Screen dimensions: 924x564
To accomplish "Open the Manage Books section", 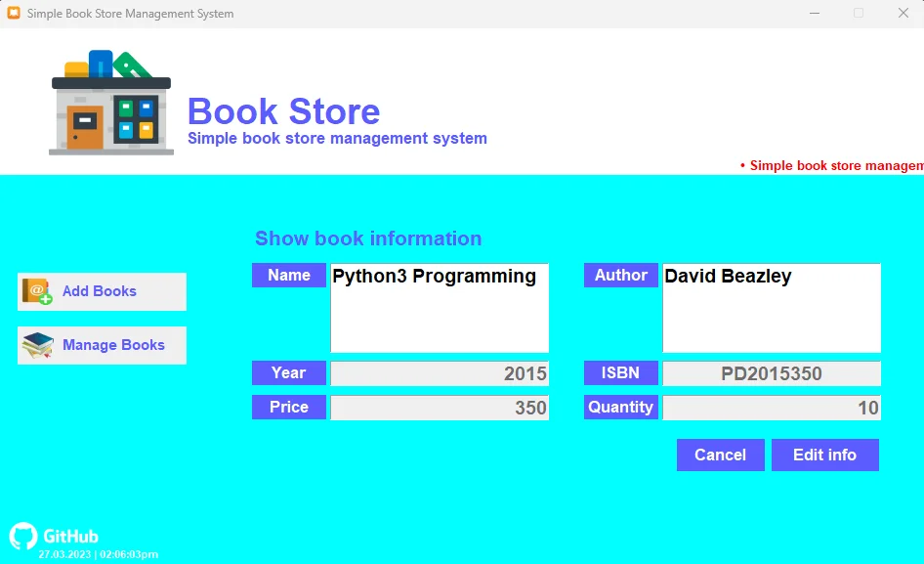I will pyautogui.click(x=102, y=345).
